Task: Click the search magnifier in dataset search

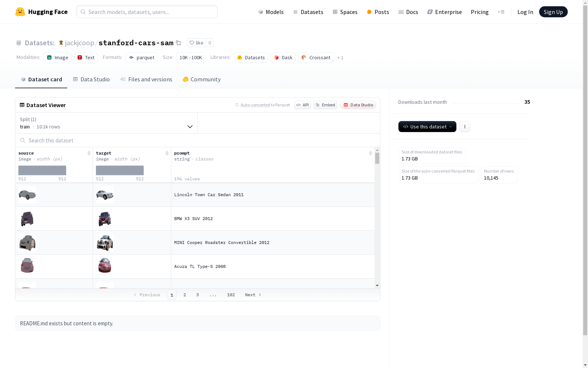Action: click(23, 140)
